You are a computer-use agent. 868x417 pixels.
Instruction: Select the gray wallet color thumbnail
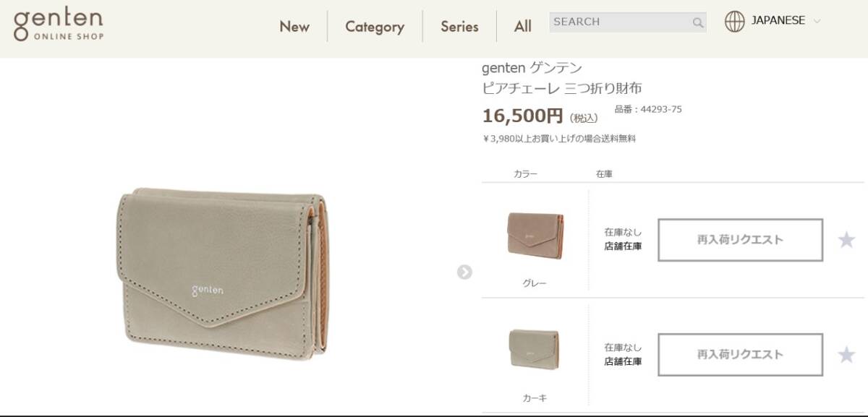(535, 236)
